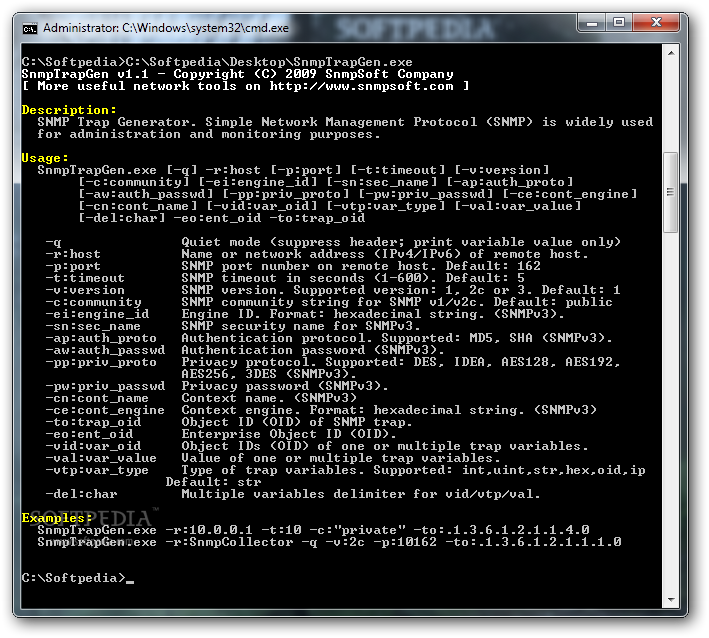
Task: Close the Administrator cmd.exe window
Action: [x=656, y=23]
